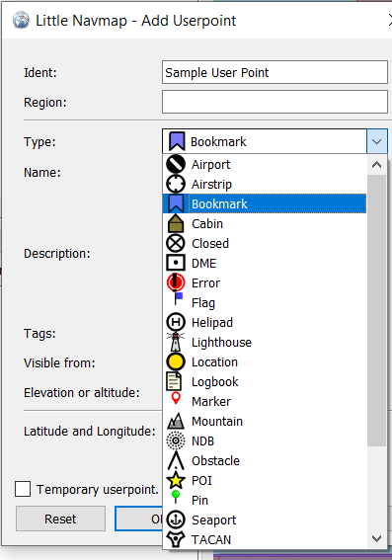Choose Lighthouse from the dropdown list
Image resolution: width=392 pixels, height=560 pixels.
coord(265,342)
